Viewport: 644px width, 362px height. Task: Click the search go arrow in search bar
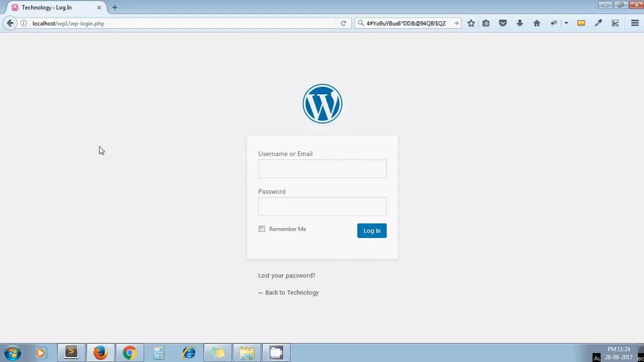click(x=456, y=23)
